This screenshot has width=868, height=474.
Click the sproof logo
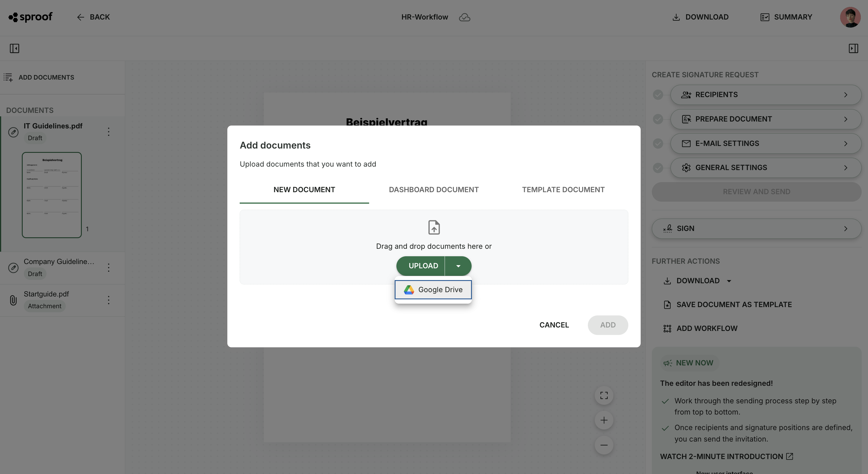(30, 17)
